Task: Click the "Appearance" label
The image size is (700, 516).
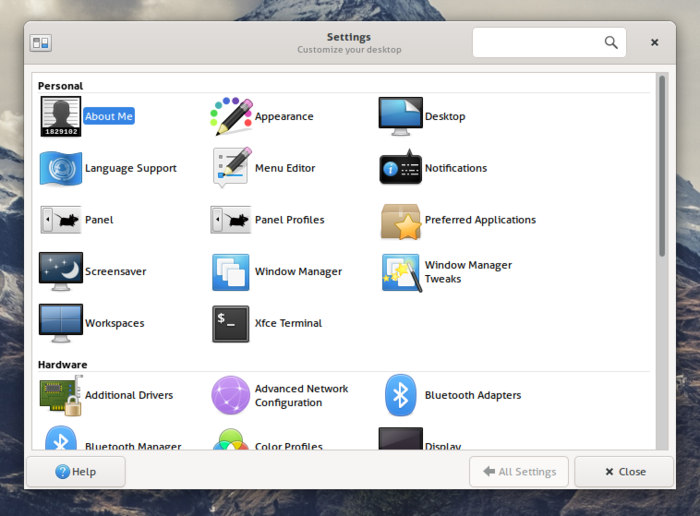Action: (284, 117)
